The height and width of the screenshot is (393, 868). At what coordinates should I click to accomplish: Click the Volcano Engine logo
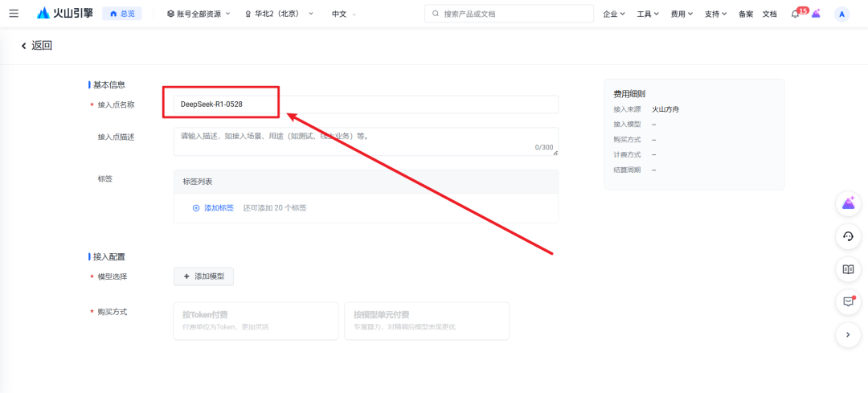pos(65,14)
